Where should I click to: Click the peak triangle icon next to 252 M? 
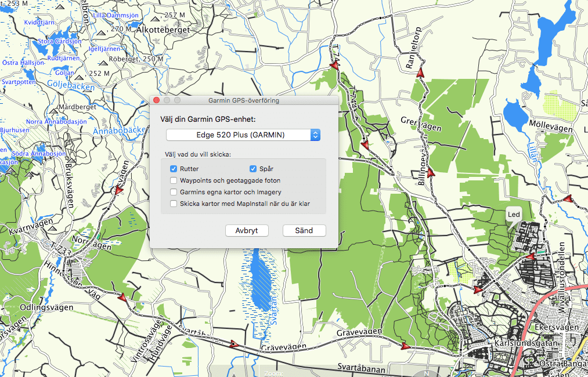79,77
